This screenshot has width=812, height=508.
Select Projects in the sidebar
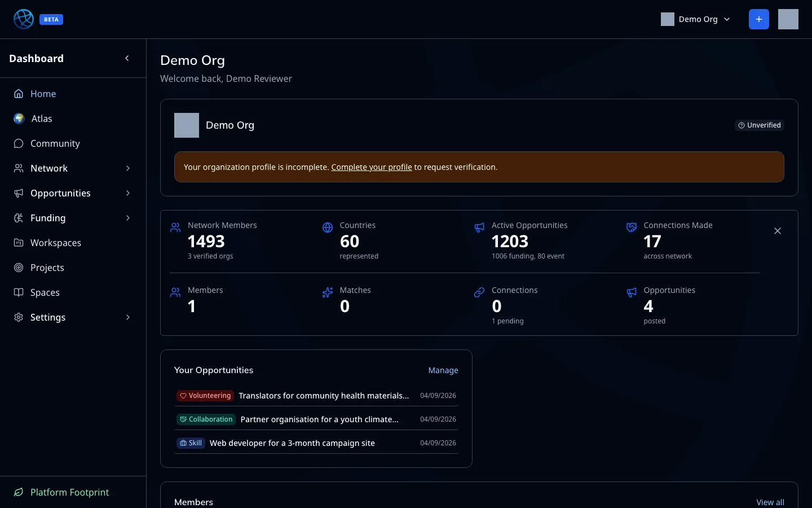pos(73,268)
